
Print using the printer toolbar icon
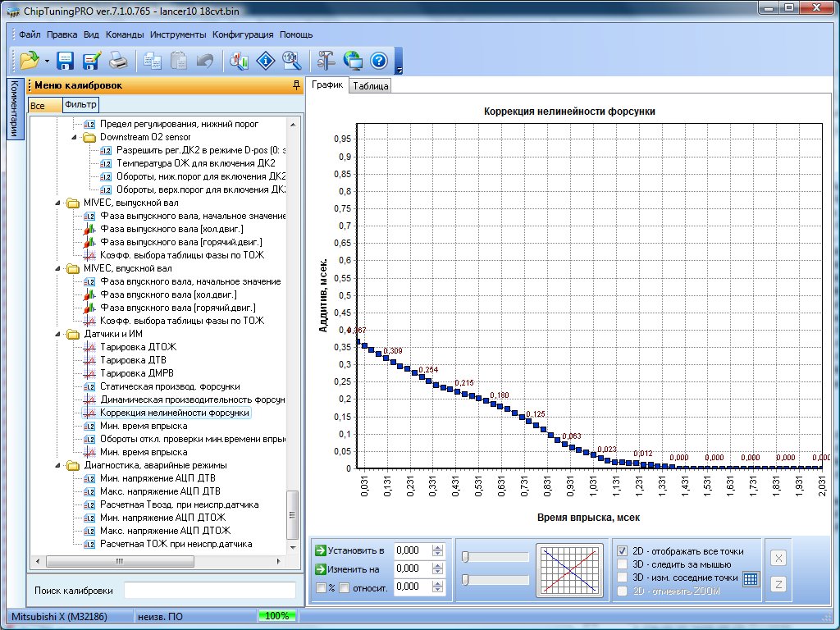point(118,61)
